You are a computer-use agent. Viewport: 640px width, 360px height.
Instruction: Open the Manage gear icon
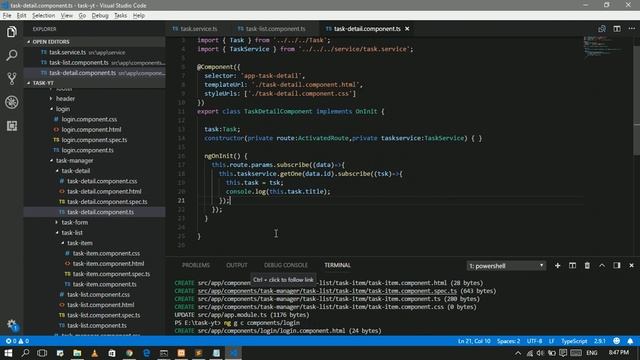point(11,325)
